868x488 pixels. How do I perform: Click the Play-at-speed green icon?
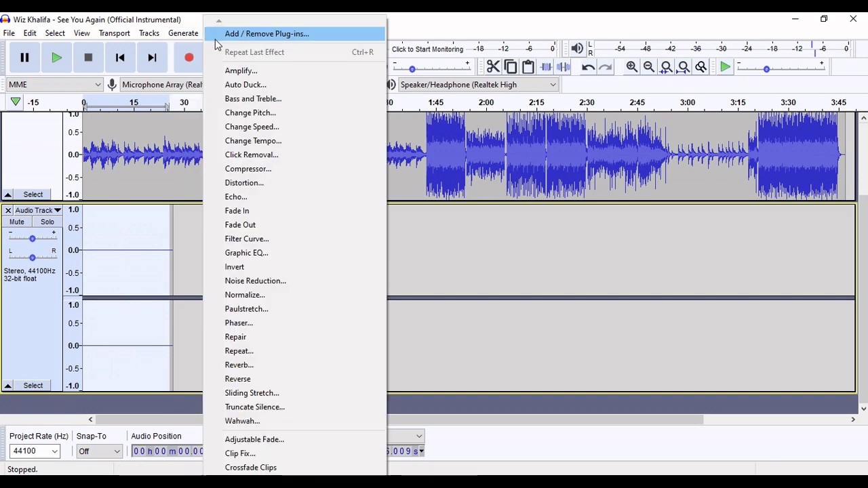(725, 67)
